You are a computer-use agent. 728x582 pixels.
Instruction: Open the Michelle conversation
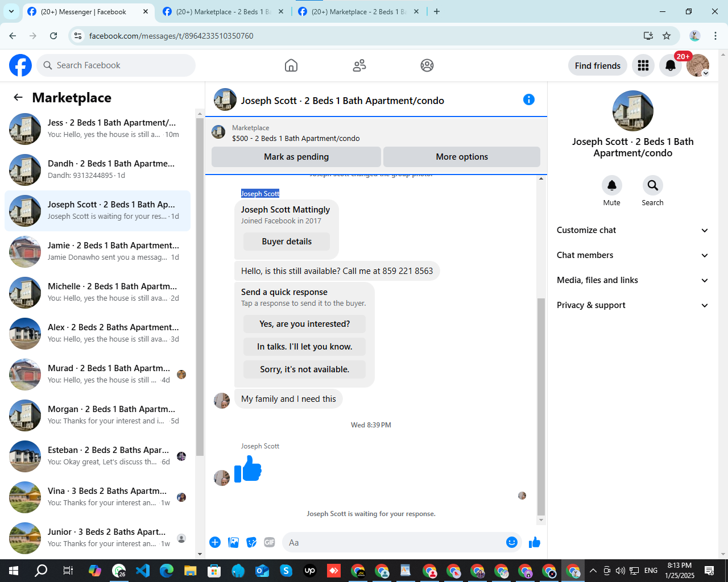click(98, 293)
